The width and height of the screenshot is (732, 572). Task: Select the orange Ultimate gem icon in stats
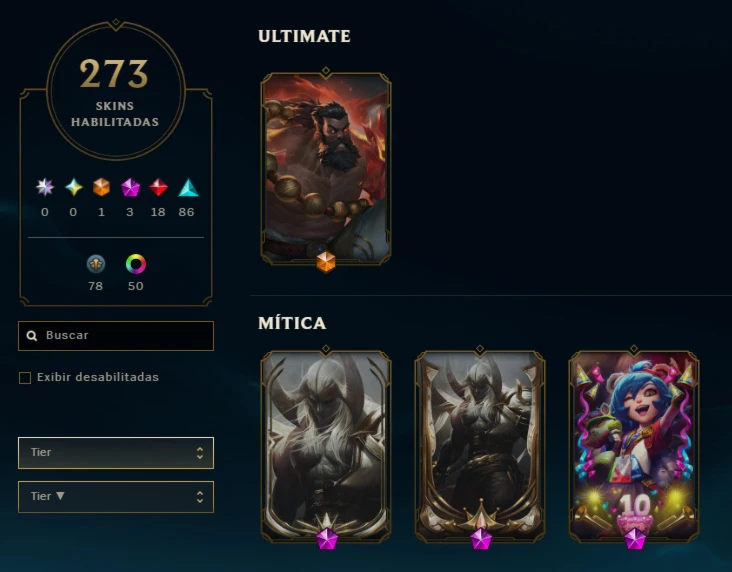pyautogui.click(x=101, y=187)
